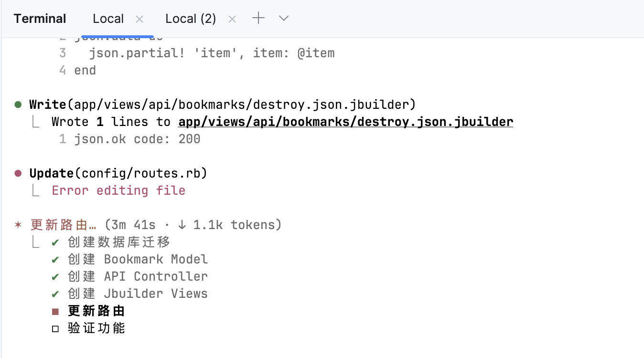Click checkmark beside 创建 Jbuilder Views
This screenshot has width=644, height=358.
55,294
